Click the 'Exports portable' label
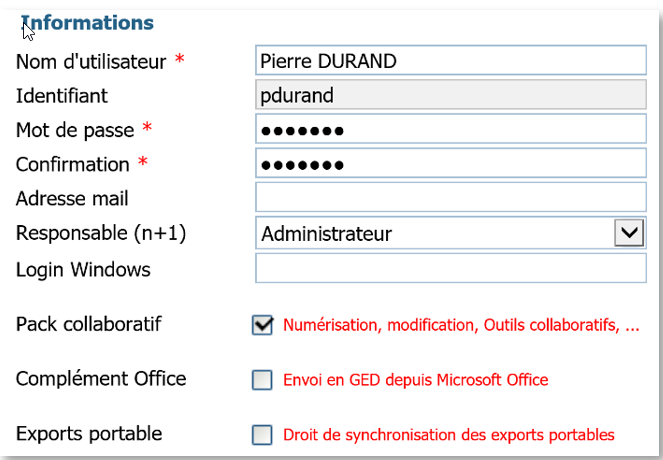Screen dimensions: 663x460 [x=89, y=434]
